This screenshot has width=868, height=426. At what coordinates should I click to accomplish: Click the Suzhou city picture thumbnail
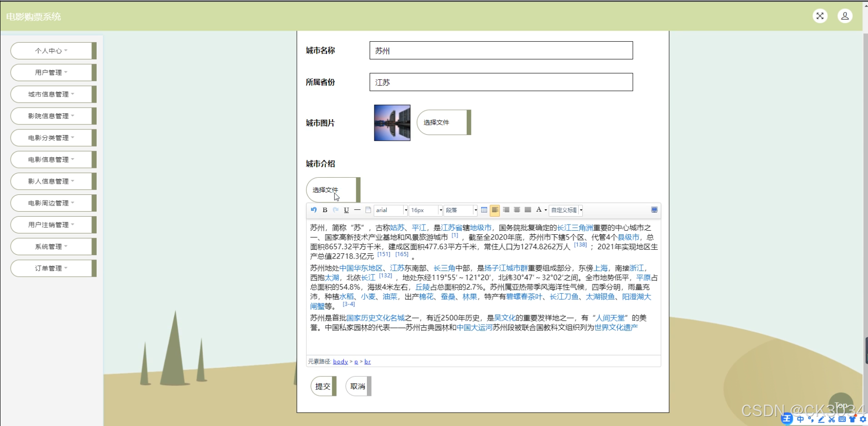coord(392,123)
